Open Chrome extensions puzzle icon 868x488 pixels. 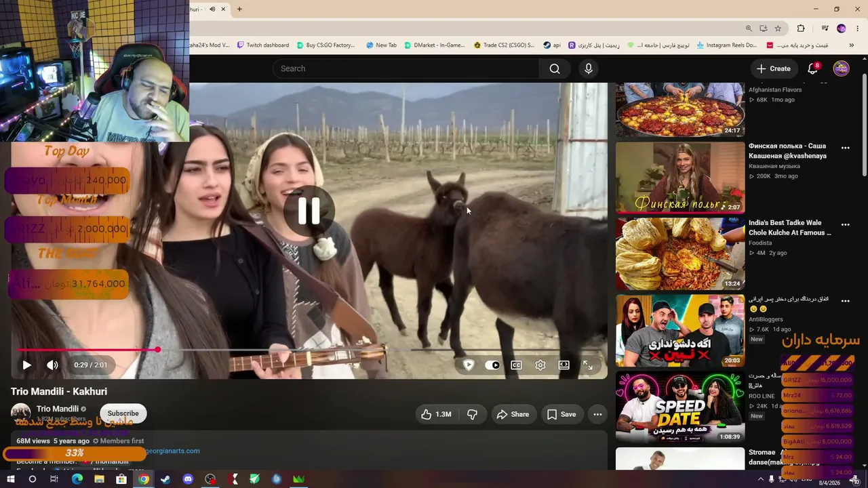pos(801,28)
